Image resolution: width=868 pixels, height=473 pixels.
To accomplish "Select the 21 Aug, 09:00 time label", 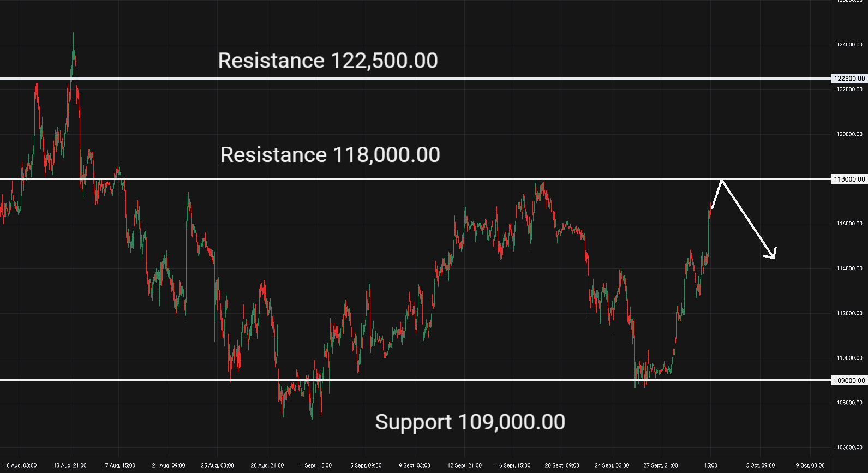I will pos(169,465).
